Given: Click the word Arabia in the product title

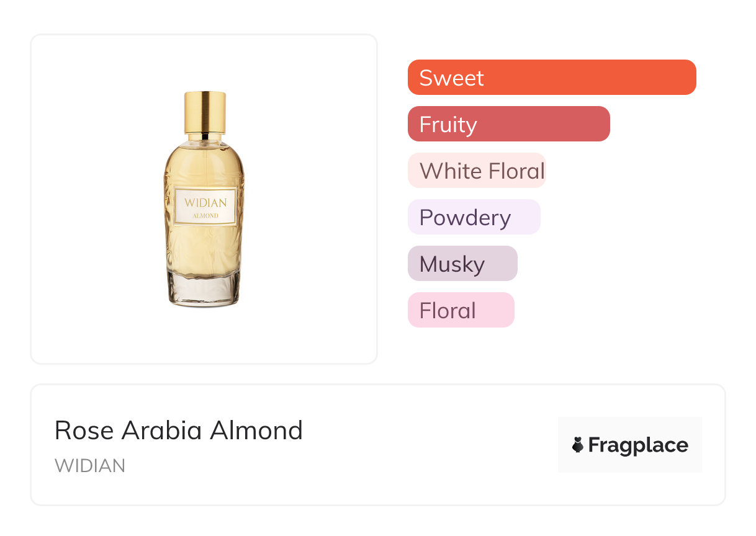Looking at the screenshot, I should [x=163, y=431].
